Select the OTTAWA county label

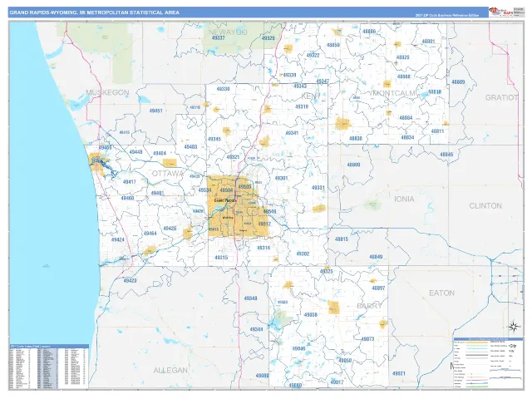click(x=168, y=174)
